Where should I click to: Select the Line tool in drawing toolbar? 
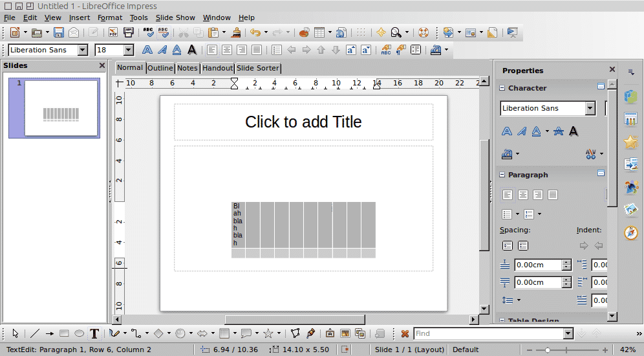click(x=35, y=333)
